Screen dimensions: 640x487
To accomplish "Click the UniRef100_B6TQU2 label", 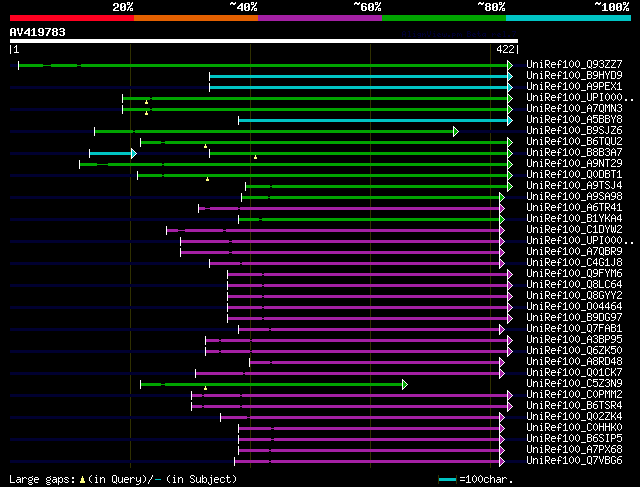I will [x=574, y=142].
